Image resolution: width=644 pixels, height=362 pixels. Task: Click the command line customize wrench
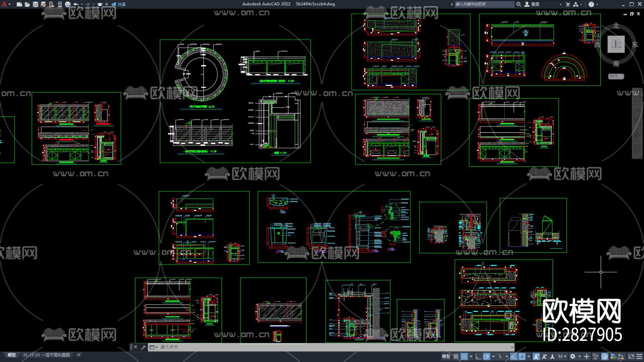[143, 347]
